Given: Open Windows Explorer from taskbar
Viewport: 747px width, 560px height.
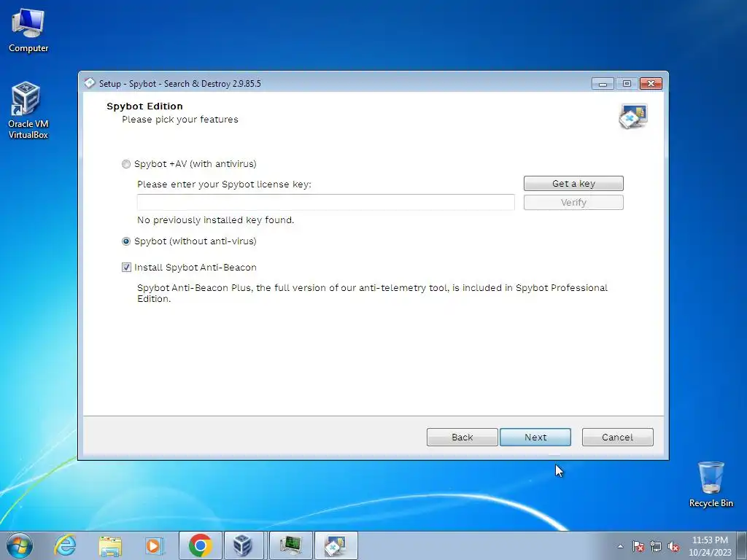Looking at the screenshot, I should point(110,545).
